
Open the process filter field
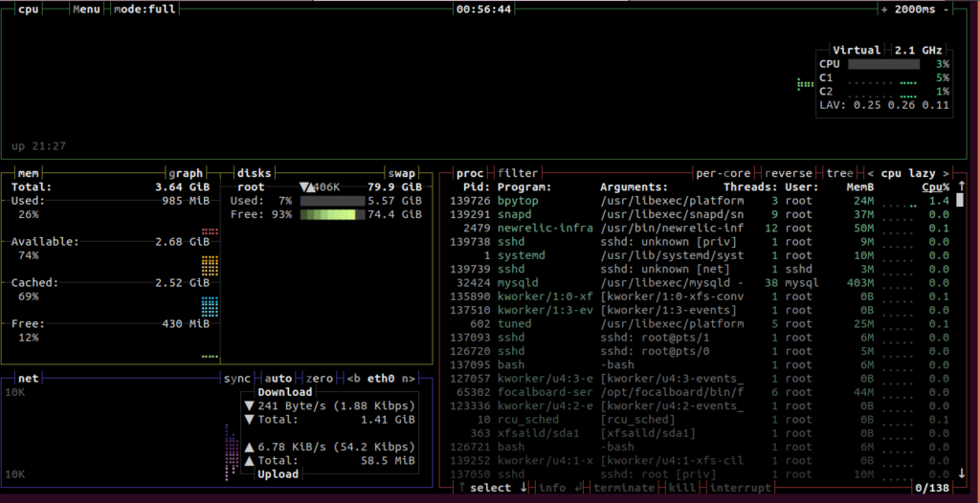click(x=518, y=173)
